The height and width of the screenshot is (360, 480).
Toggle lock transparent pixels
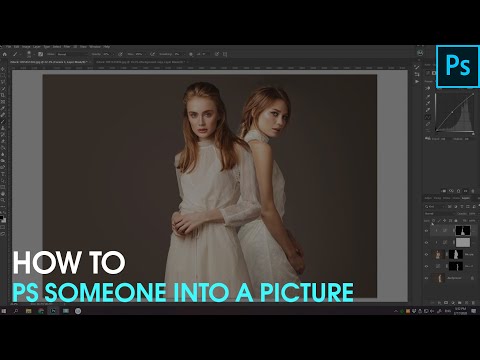[434, 220]
